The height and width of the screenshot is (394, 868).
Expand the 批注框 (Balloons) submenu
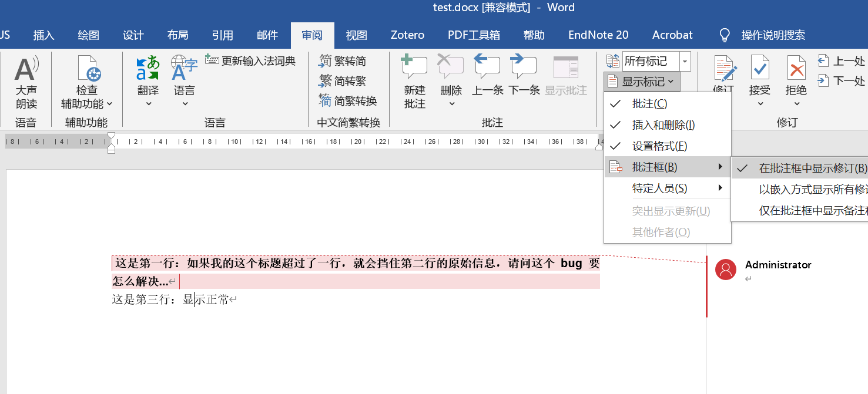pyautogui.click(x=668, y=167)
